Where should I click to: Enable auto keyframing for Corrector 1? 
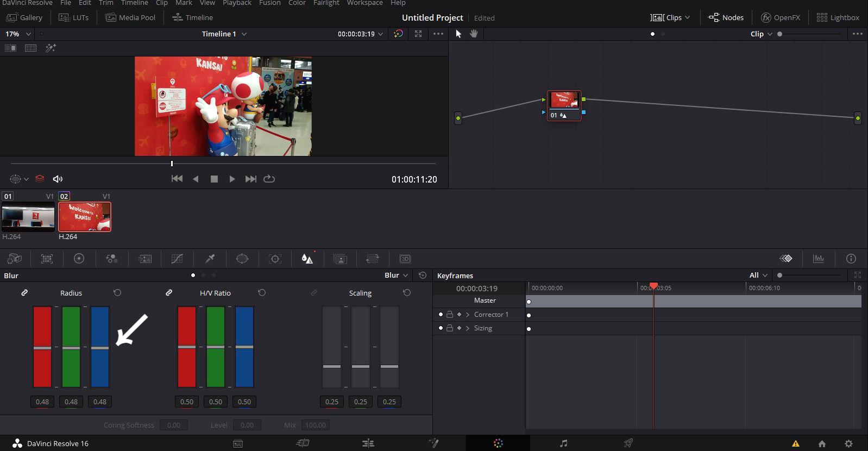459,314
